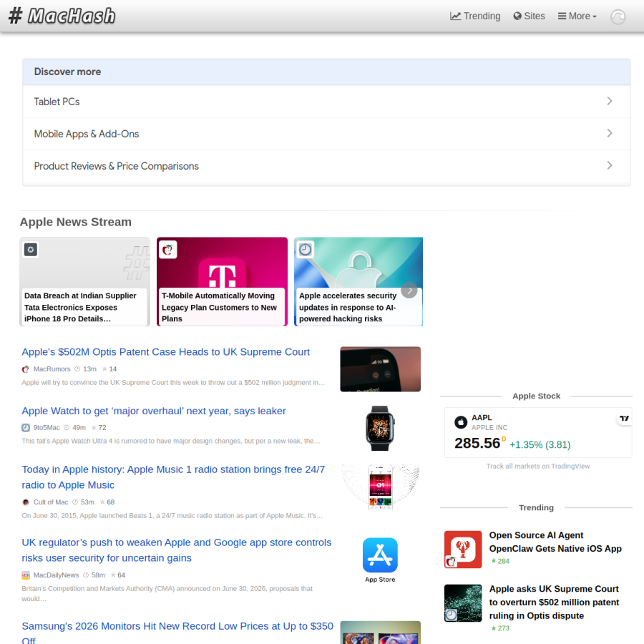Click source icon on Tata Electronics card
Image resolution: width=644 pixels, height=644 pixels.
tap(31, 249)
